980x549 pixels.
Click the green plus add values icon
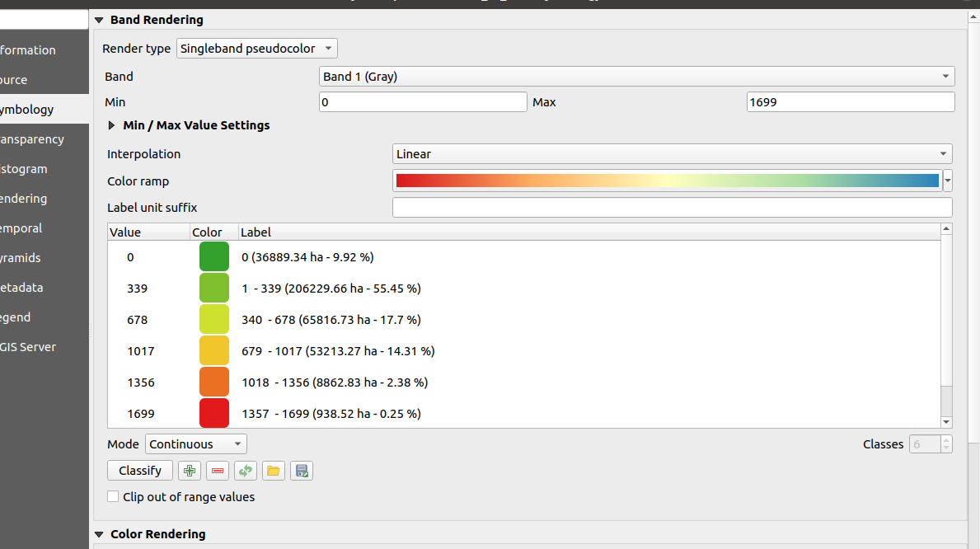click(190, 471)
